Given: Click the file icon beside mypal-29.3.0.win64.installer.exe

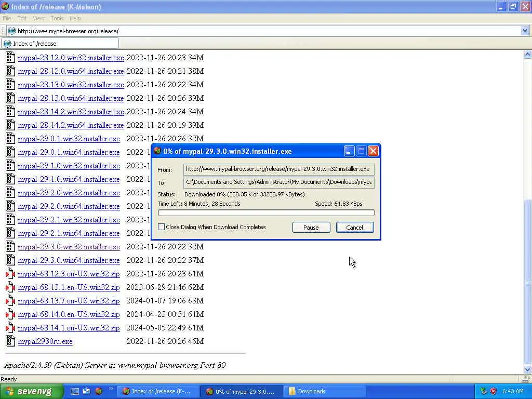Looking at the screenshot, I should [10, 260].
